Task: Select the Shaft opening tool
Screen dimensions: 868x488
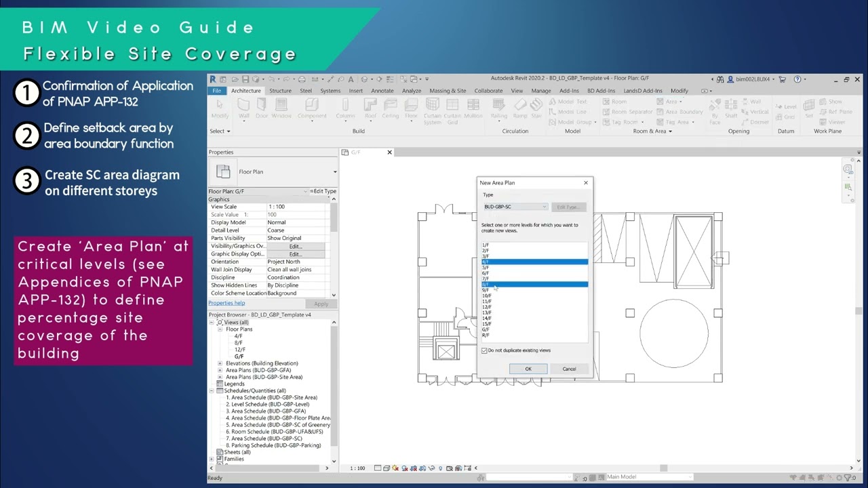Action: point(731,107)
